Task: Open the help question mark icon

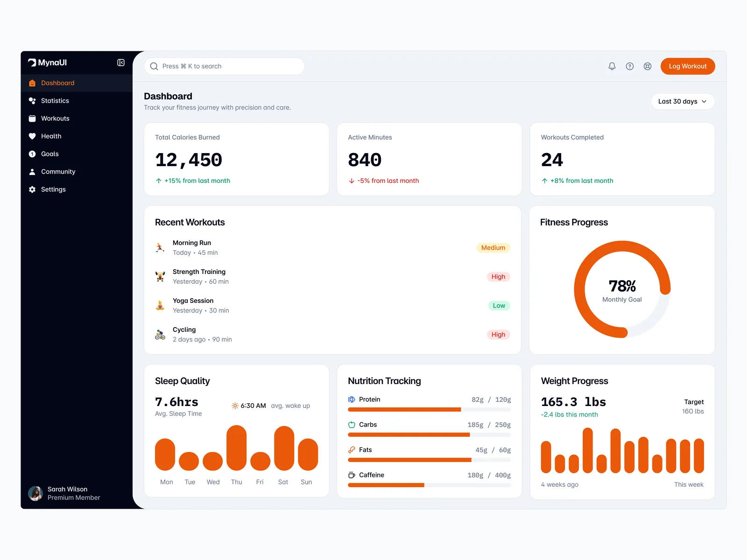Action: pyautogui.click(x=629, y=66)
